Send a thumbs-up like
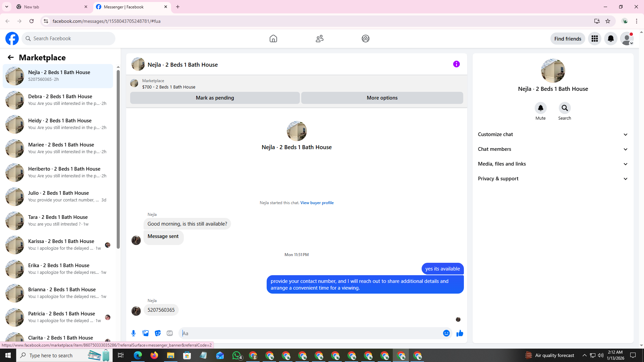This screenshot has height=362, width=644. click(460, 333)
